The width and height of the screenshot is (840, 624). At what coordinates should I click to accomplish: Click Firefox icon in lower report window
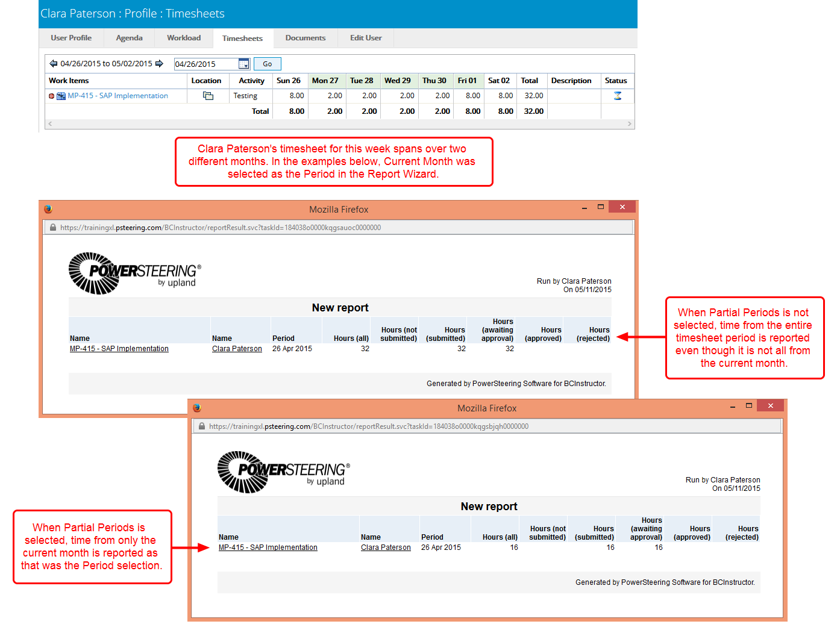click(x=197, y=408)
